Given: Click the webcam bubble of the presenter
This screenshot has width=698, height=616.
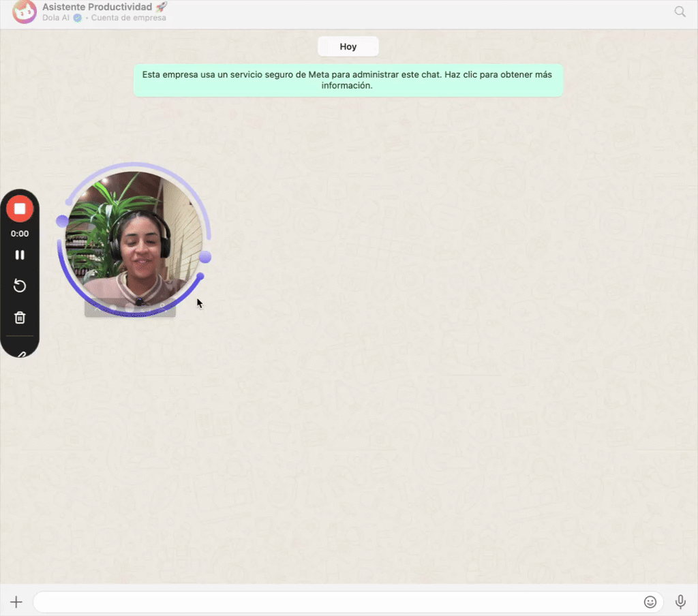Looking at the screenshot, I should tap(134, 239).
